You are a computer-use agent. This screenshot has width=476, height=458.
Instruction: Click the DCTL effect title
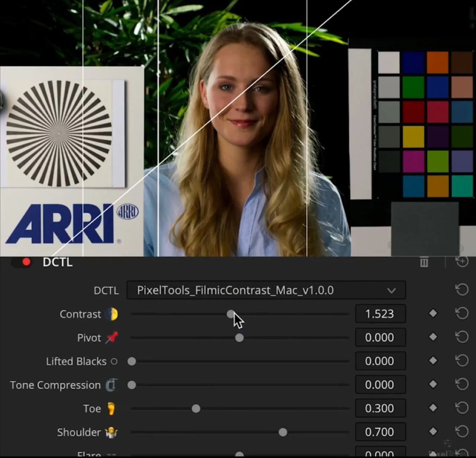[x=58, y=262]
